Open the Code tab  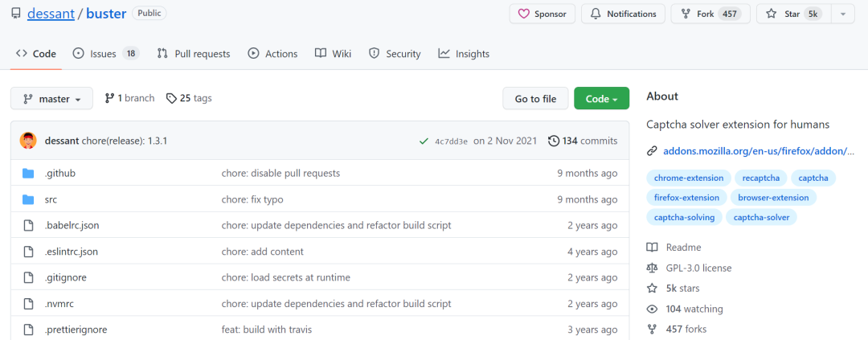click(36, 54)
